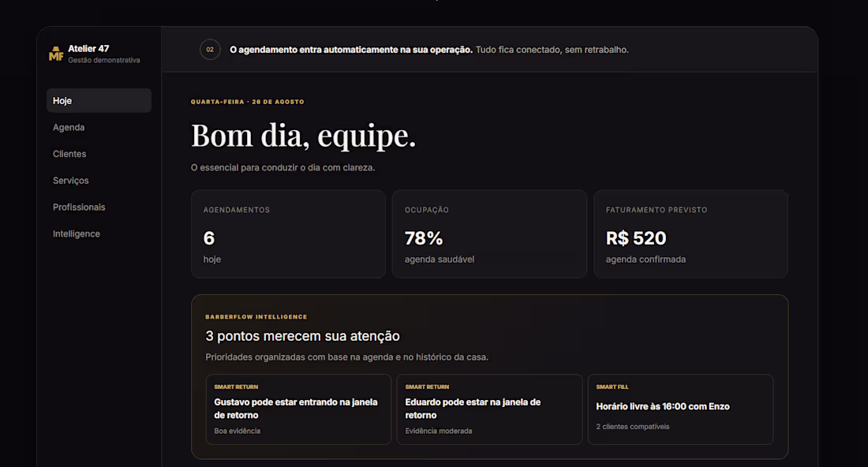
Task: Click the Agendamentos 6 hoje card
Action: pyautogui.click(x=288, y=234)
